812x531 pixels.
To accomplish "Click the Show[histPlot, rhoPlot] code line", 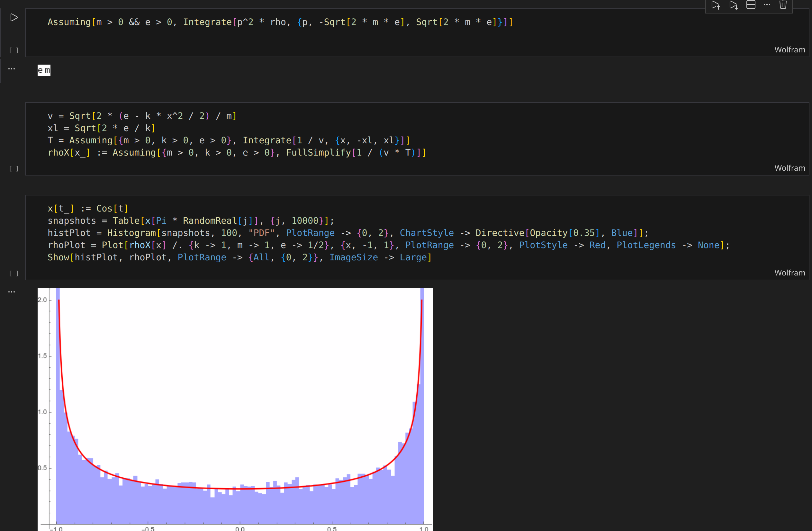I will point(239,257).
